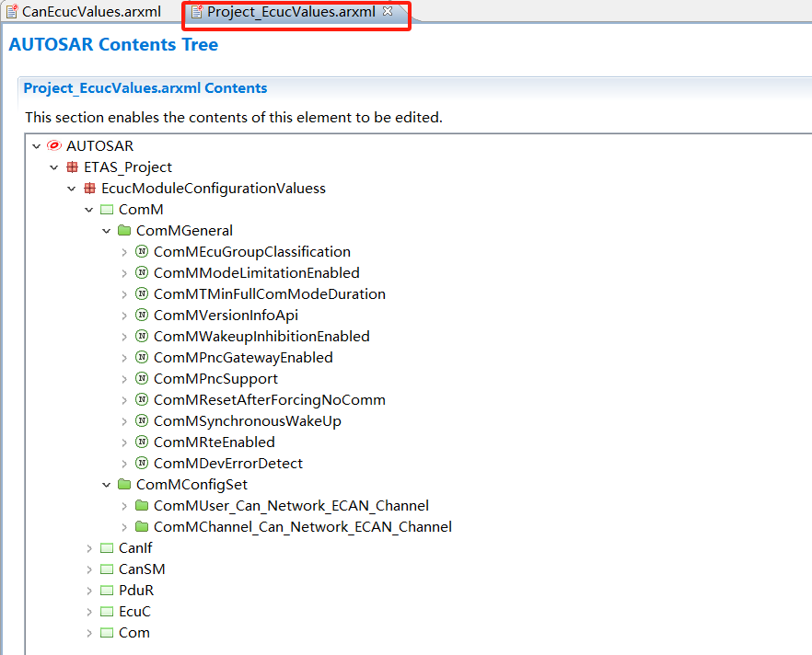Expand the CanIf module node

pyautogui.click(x=89, y=548)
